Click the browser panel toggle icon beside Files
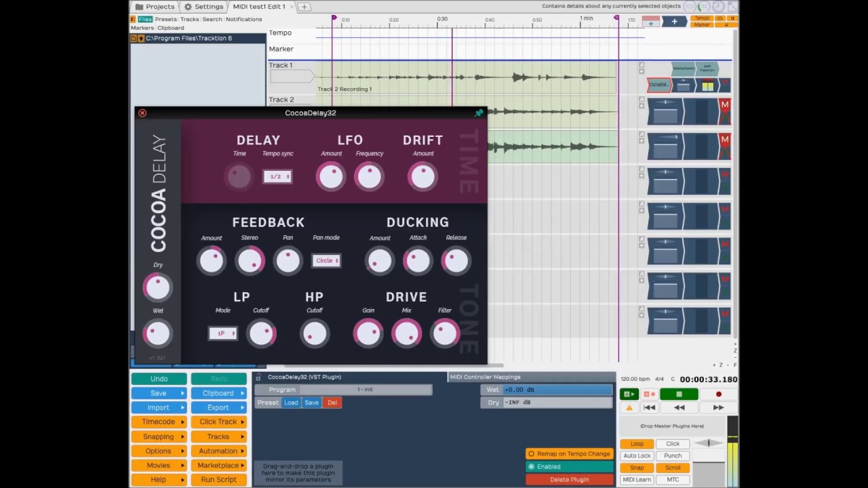The image size is (868, 488). click(133, 19)
